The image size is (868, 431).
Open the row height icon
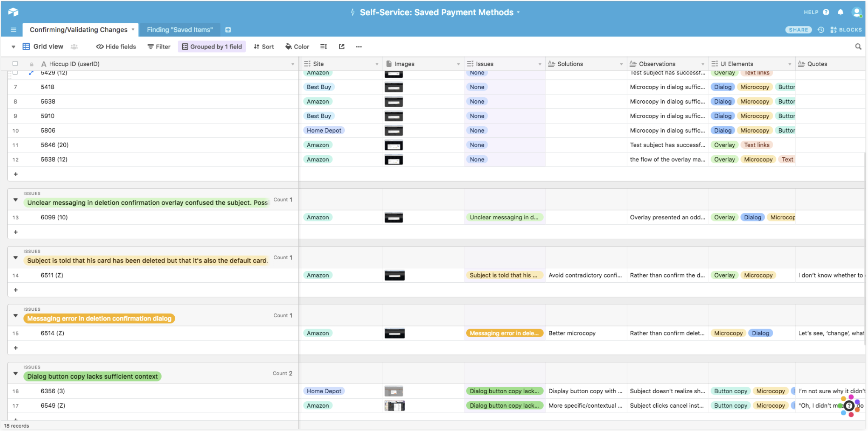pos(323,47)
